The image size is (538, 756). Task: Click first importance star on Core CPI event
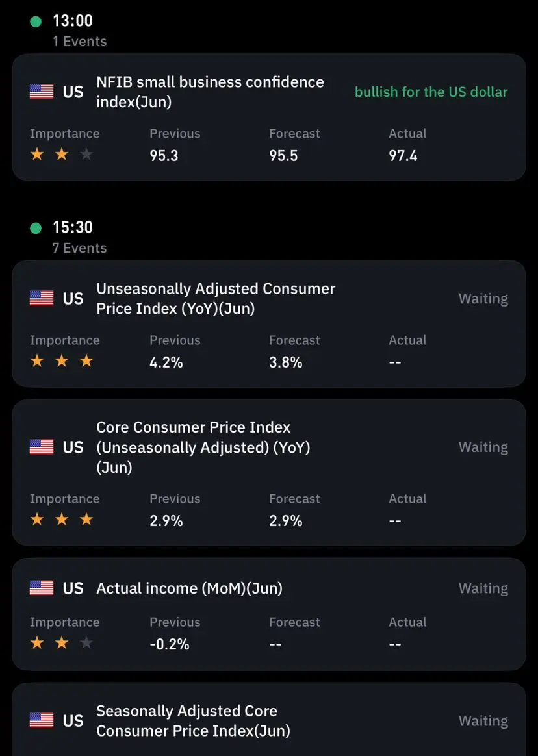pos(37,520)
